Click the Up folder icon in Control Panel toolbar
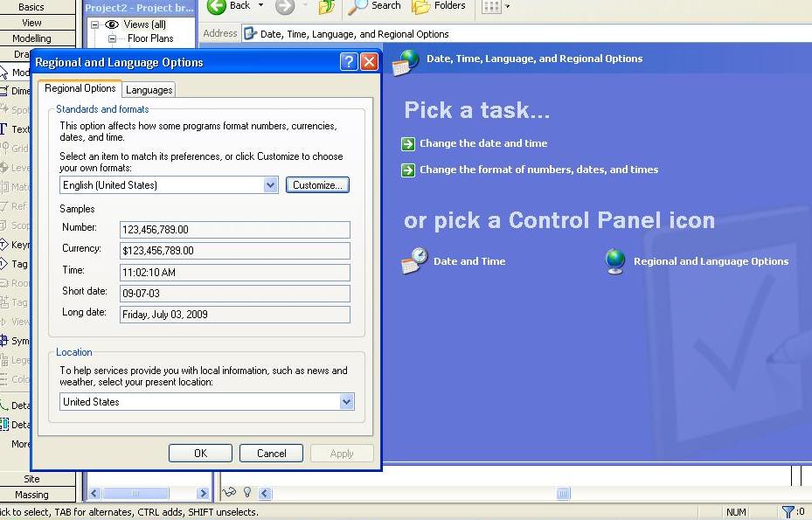 [x=327, y=6]
